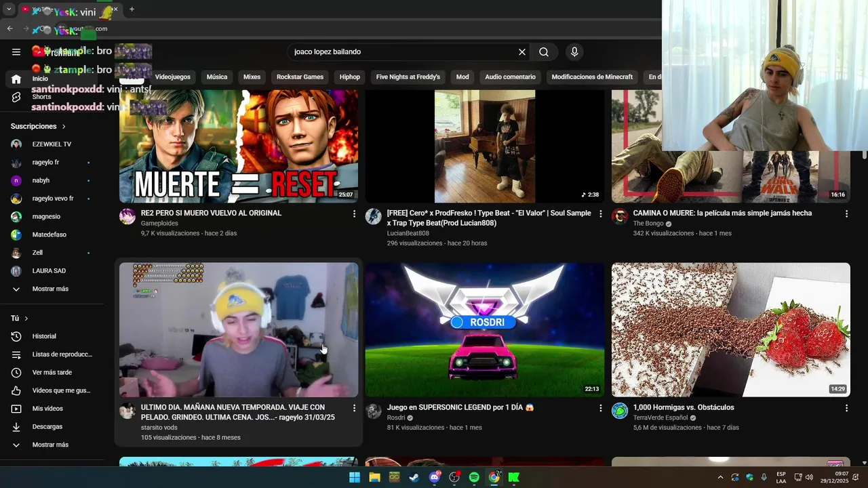
Task: Open more options for 1,000 Hormigas video
Action: tap(846, 408)
